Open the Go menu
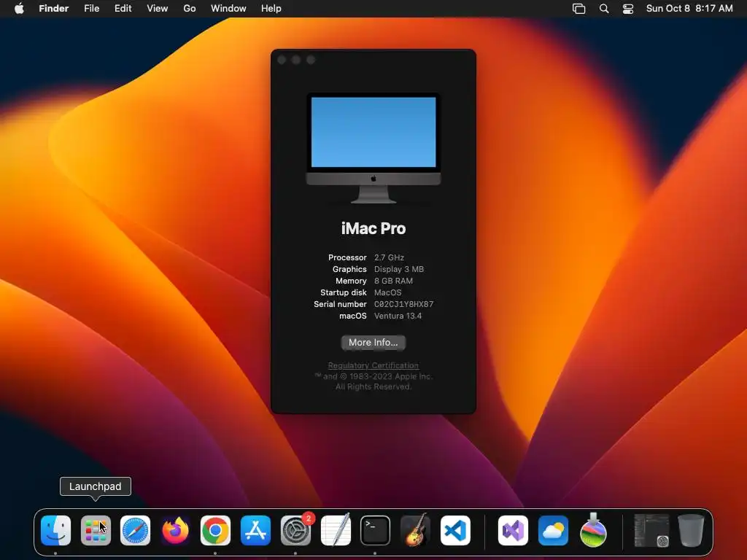The image size is (747, 560). tap(190, 8)
